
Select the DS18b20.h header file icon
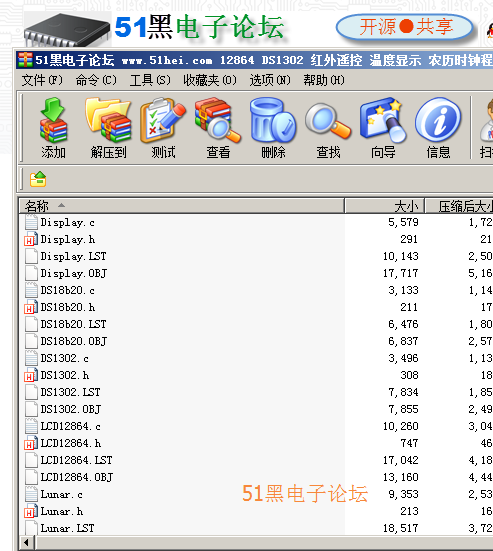31,307
